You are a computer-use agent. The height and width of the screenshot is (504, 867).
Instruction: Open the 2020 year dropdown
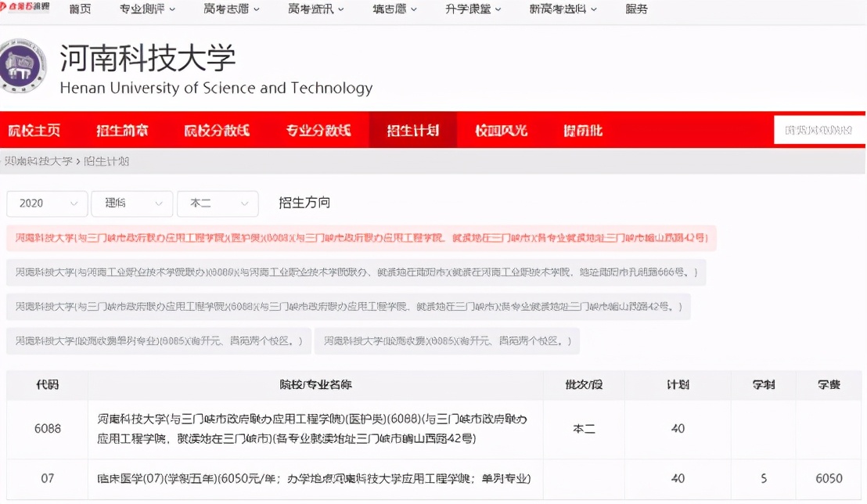(46, 203)
